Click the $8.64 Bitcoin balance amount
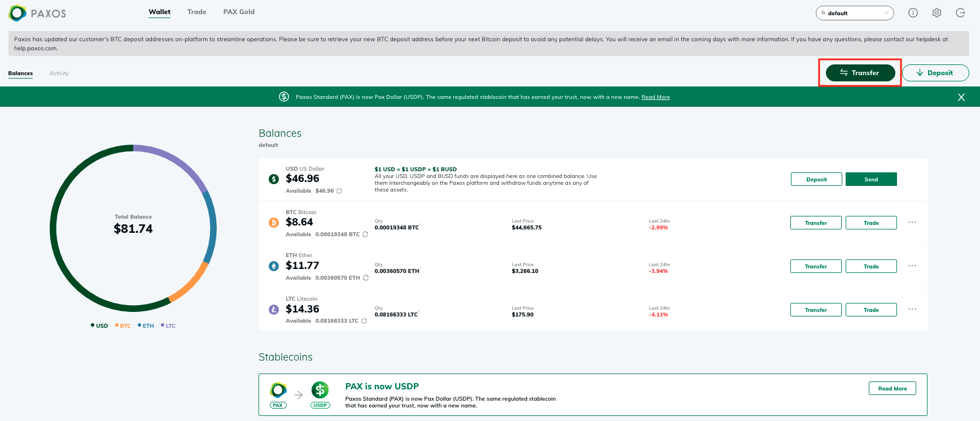Image resolution: width=980 pixels, height=421 pixels. (x=299, y=222)
